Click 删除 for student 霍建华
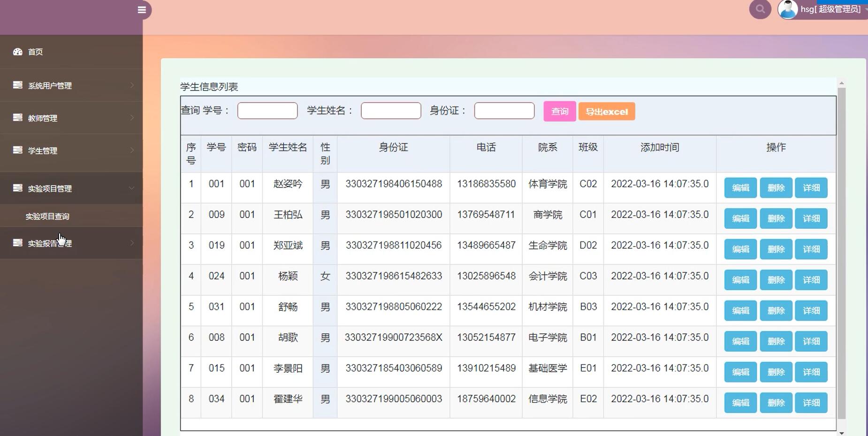868x436 pixels. click(776, 403)
